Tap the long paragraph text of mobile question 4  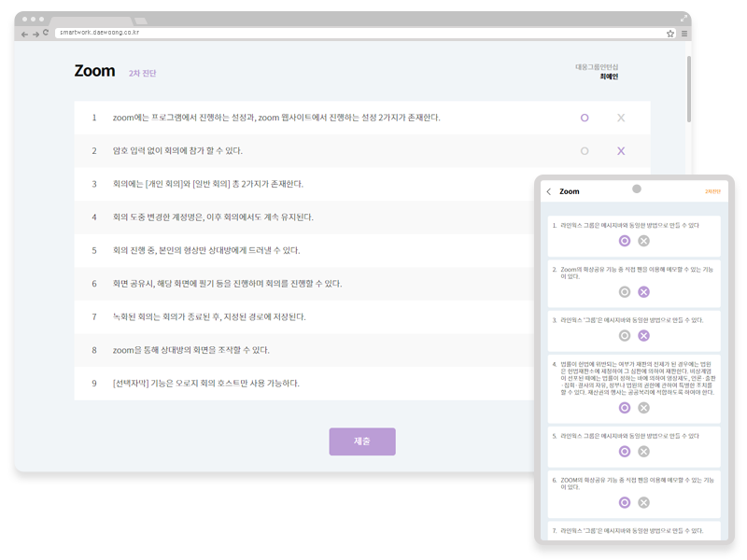coord(638,378)
